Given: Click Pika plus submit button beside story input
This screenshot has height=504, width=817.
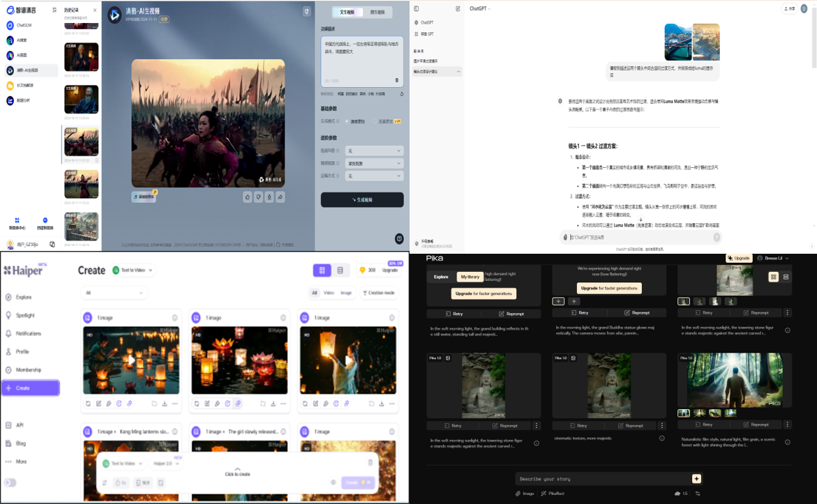Looking at the screenshot, I should click(x=696, y=479).
